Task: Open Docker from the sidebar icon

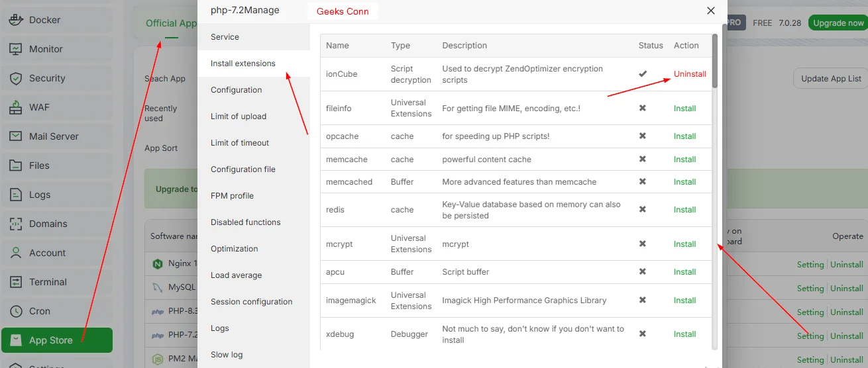Action: pyautogui.click(x=17, y=20)
